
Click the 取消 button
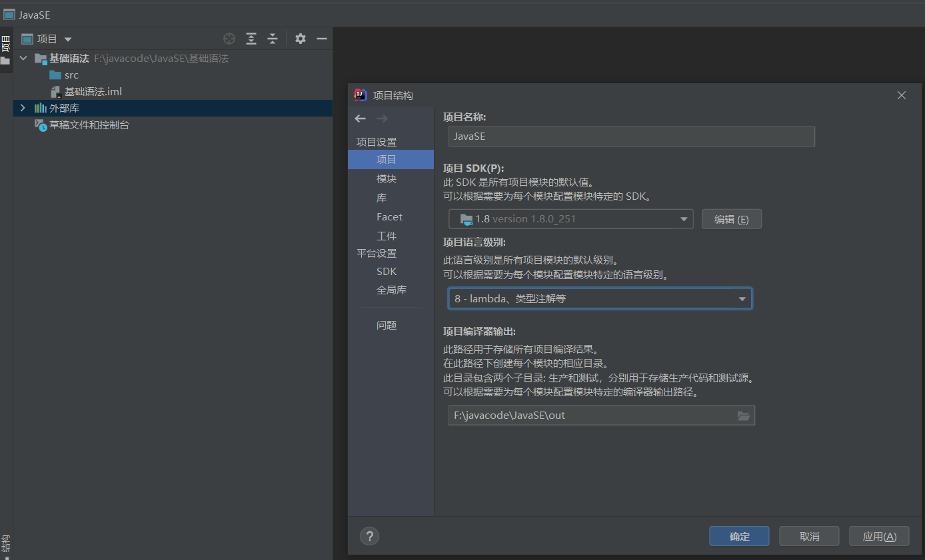click(x=810, y=537)
